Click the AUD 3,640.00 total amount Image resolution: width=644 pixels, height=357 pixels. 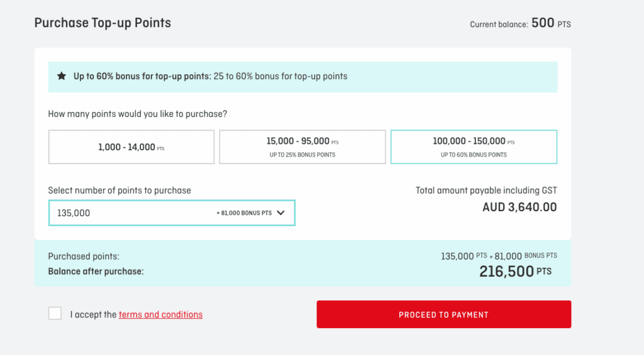pyautogui.click(x=519, y=207)
